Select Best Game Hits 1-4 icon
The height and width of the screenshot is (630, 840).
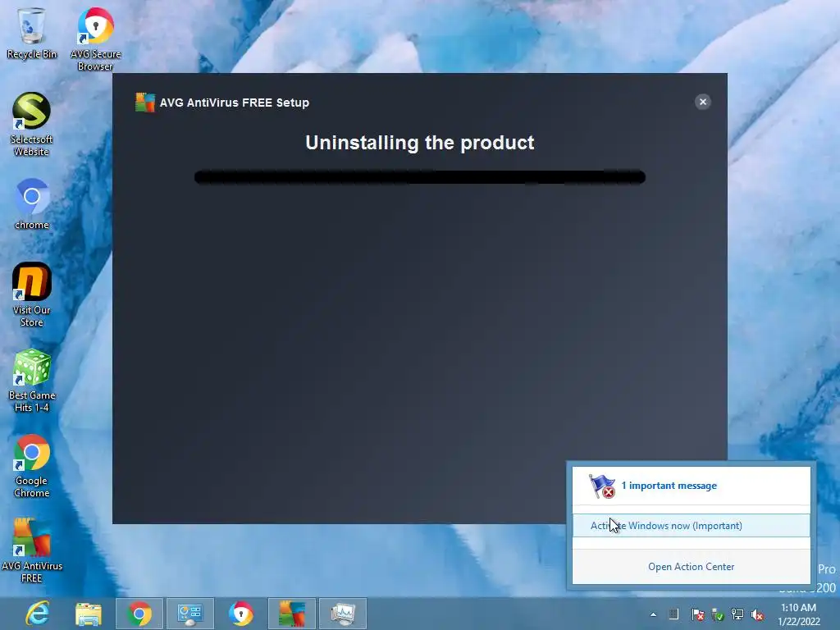click(x=32, y=381)
